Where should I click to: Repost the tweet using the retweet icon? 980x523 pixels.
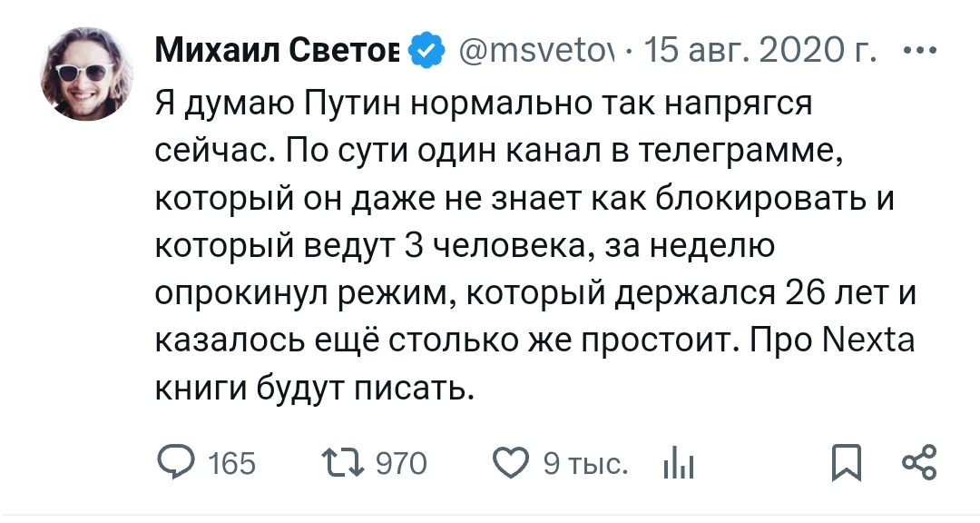343,464
